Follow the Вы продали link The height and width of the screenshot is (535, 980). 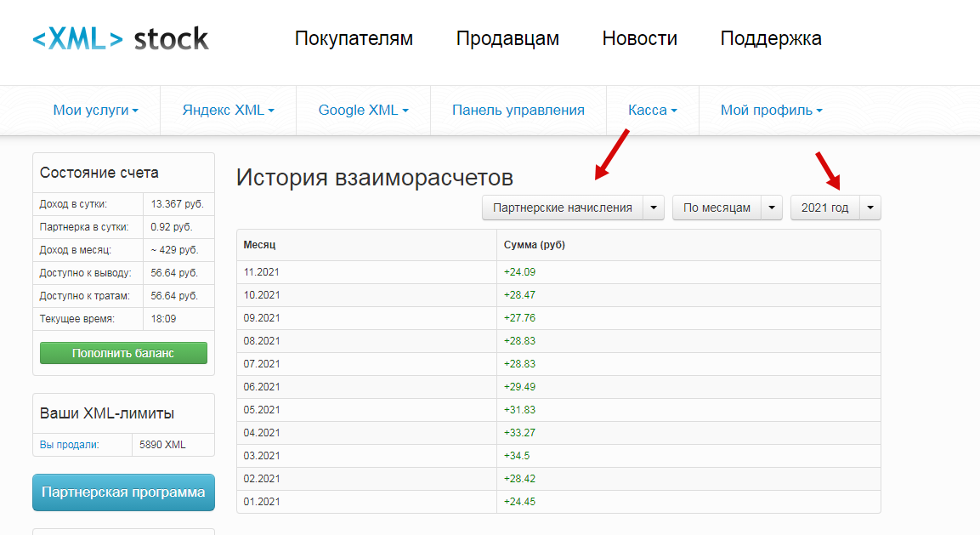70,445
